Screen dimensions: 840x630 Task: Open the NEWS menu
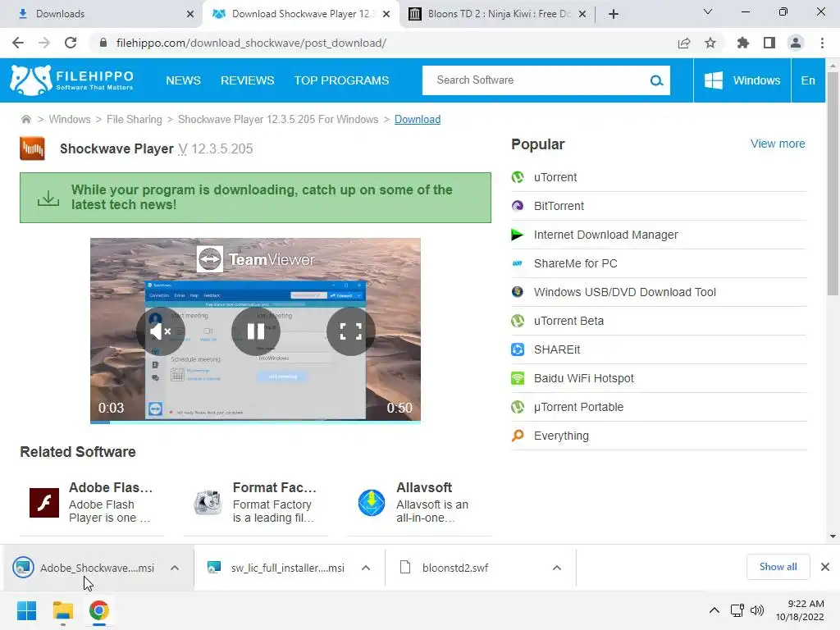pos(183,80)
